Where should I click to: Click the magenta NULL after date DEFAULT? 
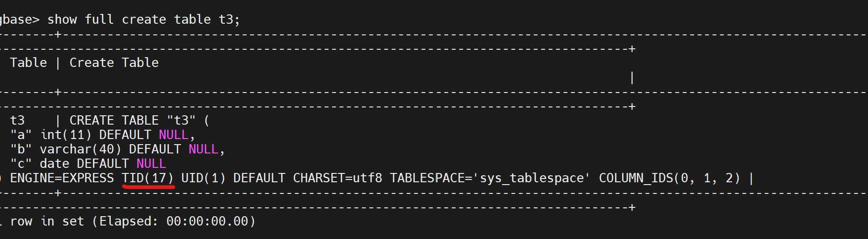tap(151, 164)
